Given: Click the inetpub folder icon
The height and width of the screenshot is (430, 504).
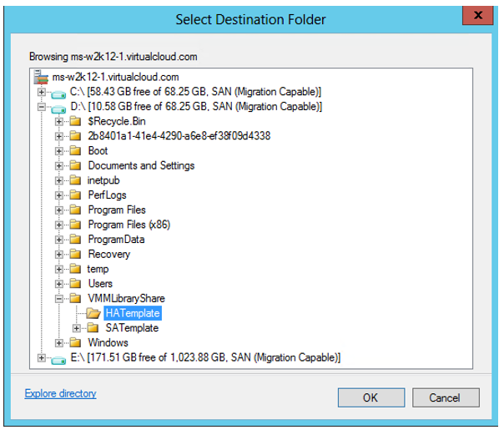Looking at the screenshot, I should click(x=75, y=180).
